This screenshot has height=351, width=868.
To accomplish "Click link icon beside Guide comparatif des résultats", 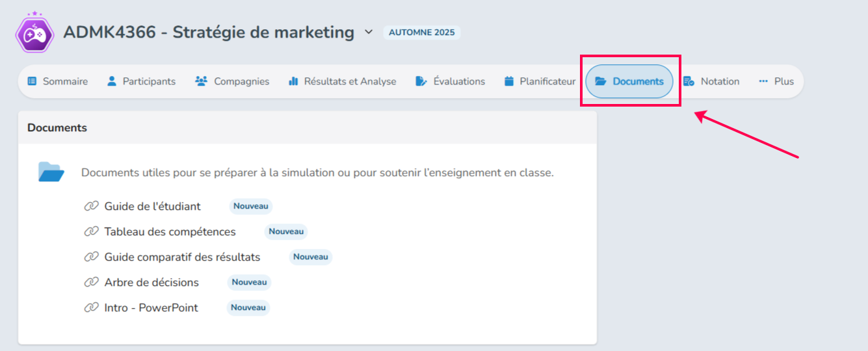I will coord(91,257).
